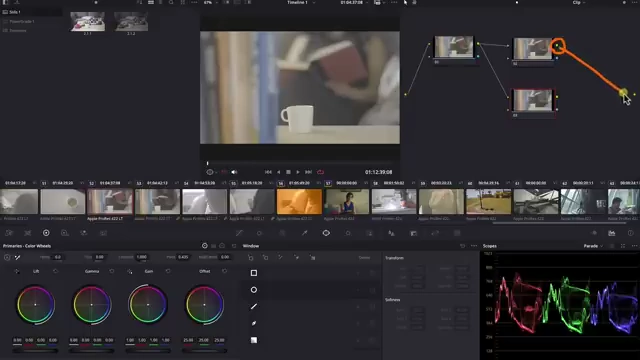Viewport: 640px width, 360px height.
Task: Open the Magic Mask palette
Action: [x=369, y=233]
